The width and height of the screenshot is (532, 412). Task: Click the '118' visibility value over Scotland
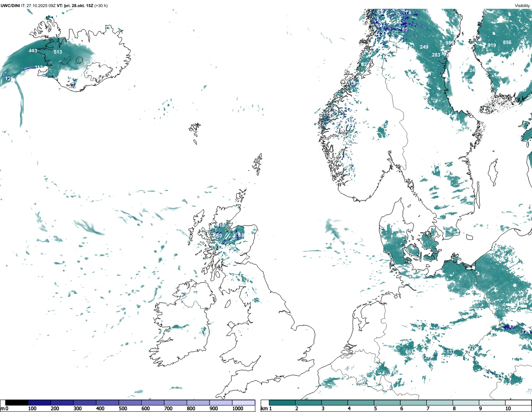(x=221, y=225)
